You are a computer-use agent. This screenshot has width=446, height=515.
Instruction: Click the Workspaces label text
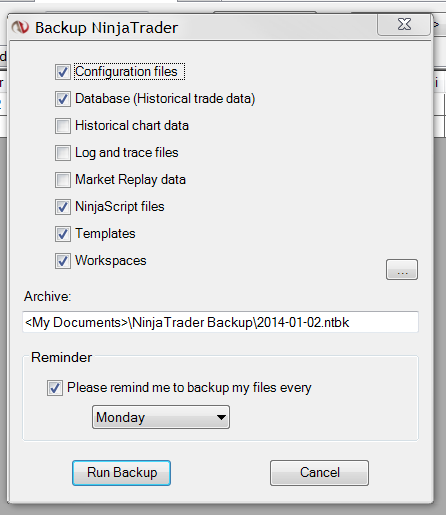pyautogui.click(x=111, y=261)
